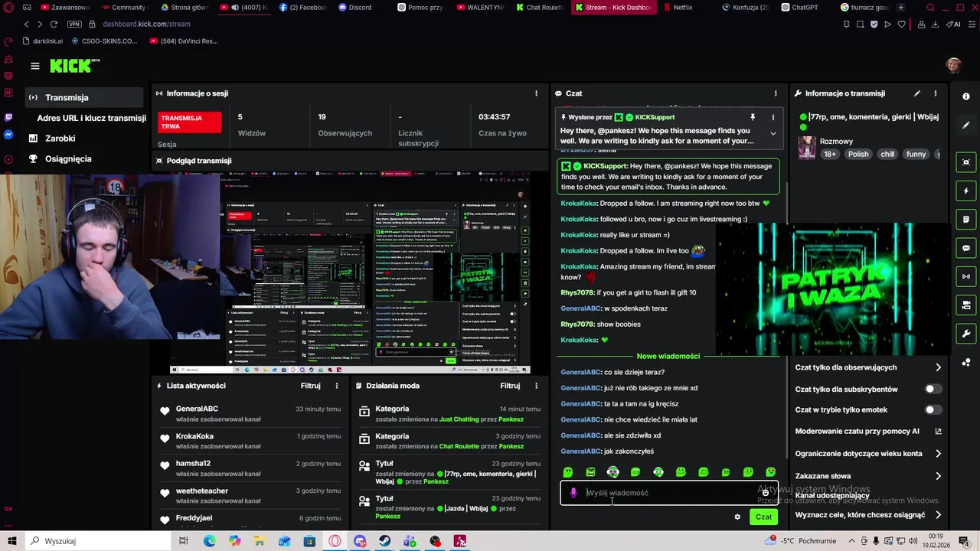Toggle Czat w trybie tylko emotek

(933, 410)
